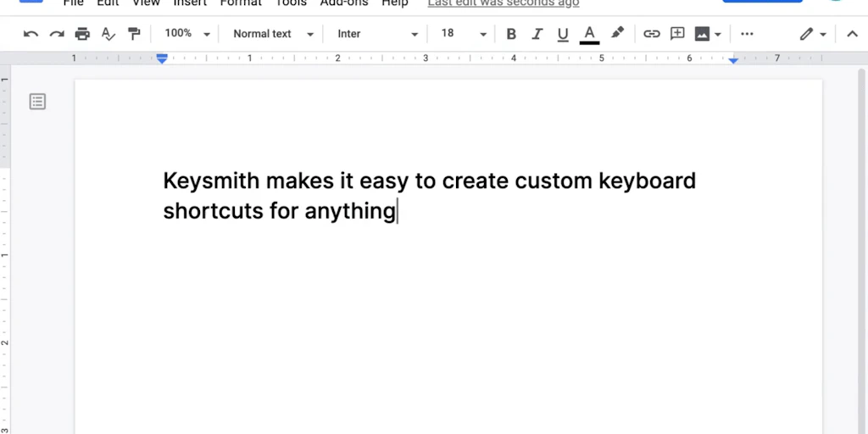The width and height of the screenshot is (868, 434).
Task: Hide the menus with the up chevron
Action: pyautogui.click(x=852, y=34)
